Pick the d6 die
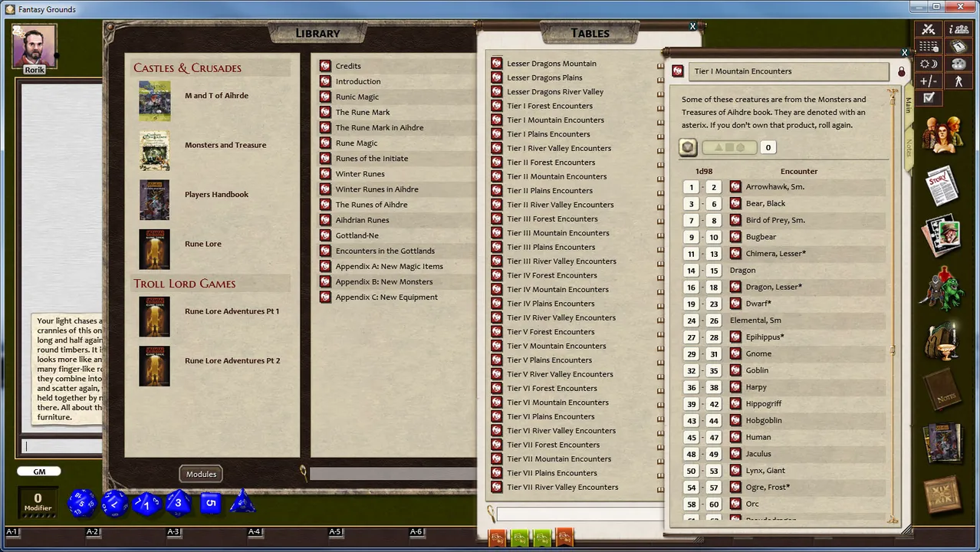 click(211, 504)
